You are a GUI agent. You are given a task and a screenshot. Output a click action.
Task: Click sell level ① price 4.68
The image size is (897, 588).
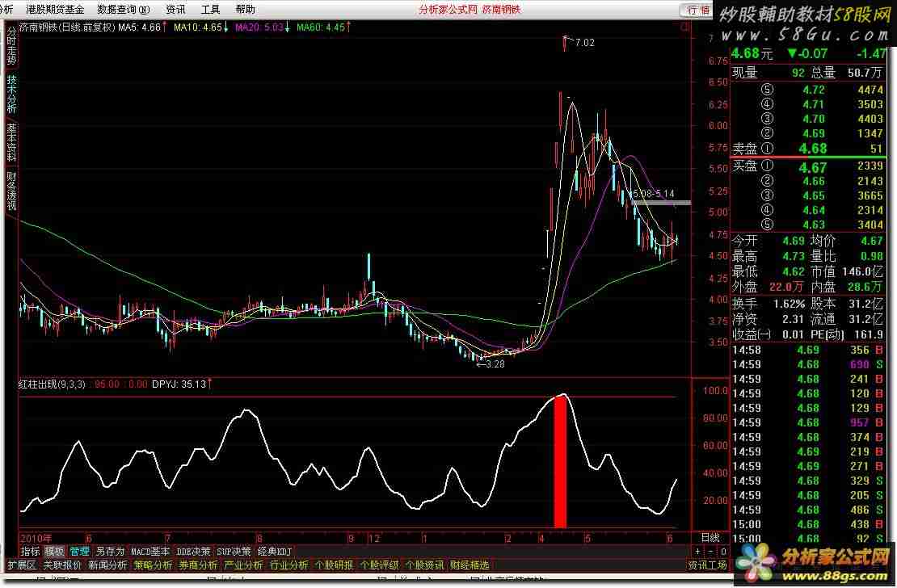[813, 149]
